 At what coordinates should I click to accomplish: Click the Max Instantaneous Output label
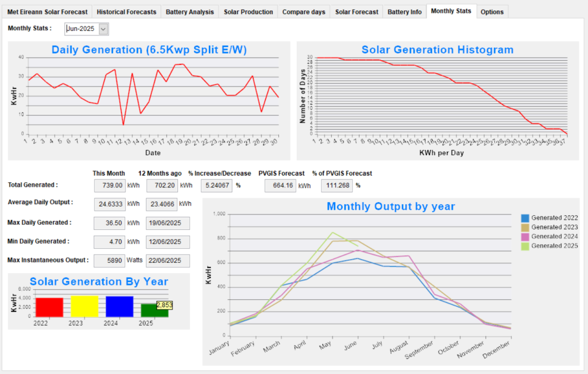pos(48,260)
